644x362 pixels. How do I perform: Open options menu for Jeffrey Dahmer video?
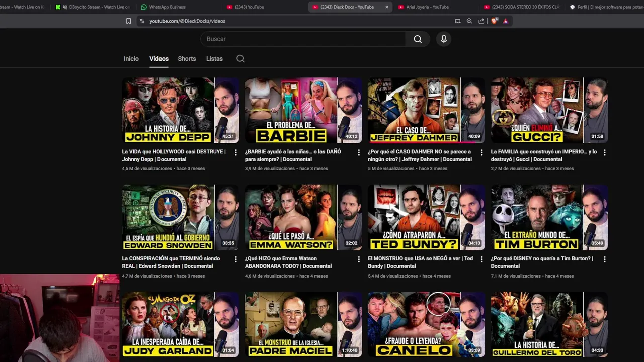[x=481, y=152]
